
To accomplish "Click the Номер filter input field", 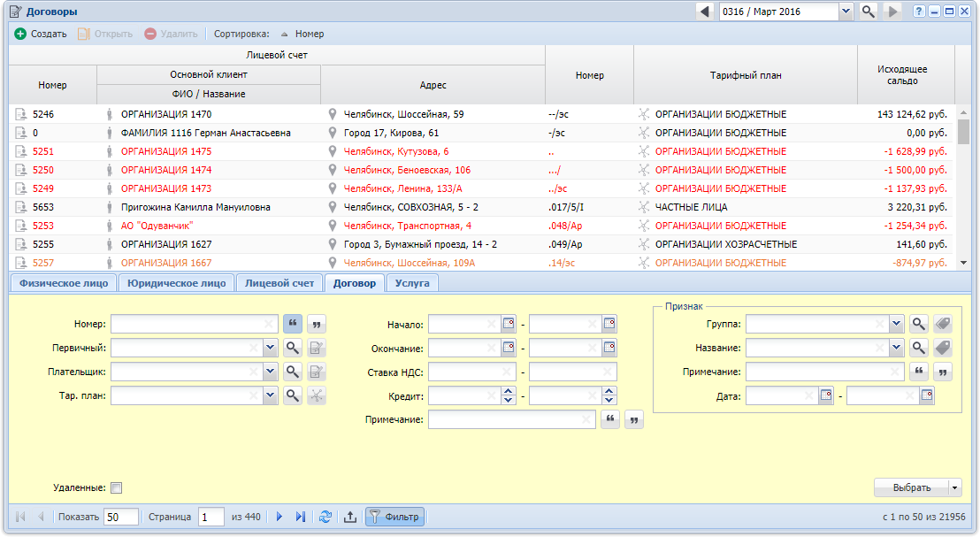I will (195, 324).
